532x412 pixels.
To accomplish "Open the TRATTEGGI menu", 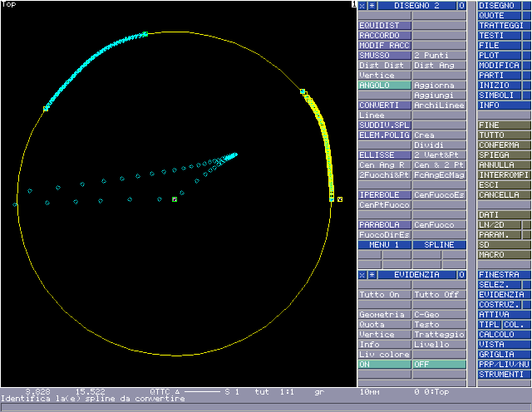I will [505, 26].
